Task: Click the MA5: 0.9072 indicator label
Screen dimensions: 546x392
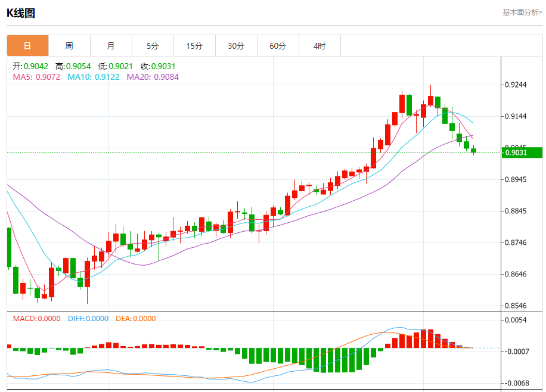Action: (36, 77)
